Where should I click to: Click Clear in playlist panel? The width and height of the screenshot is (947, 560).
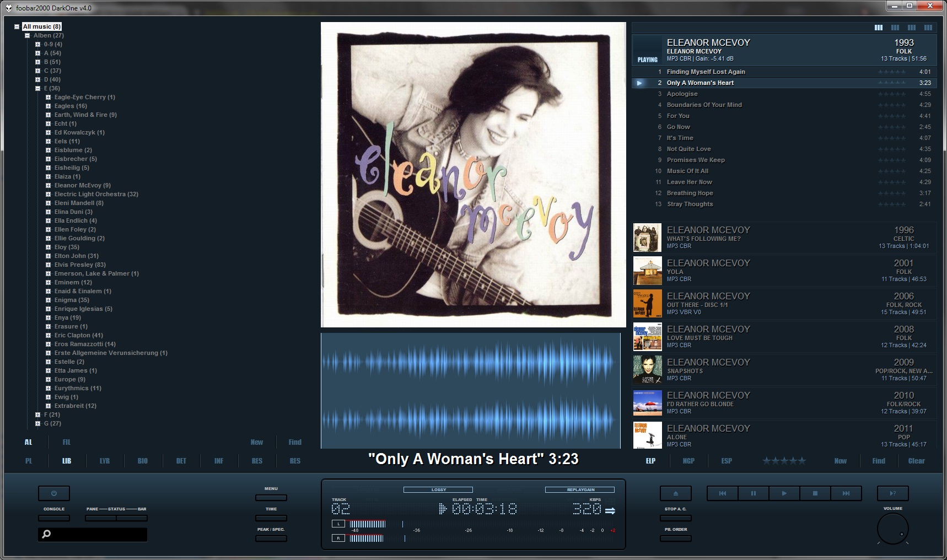coord(916,461)
